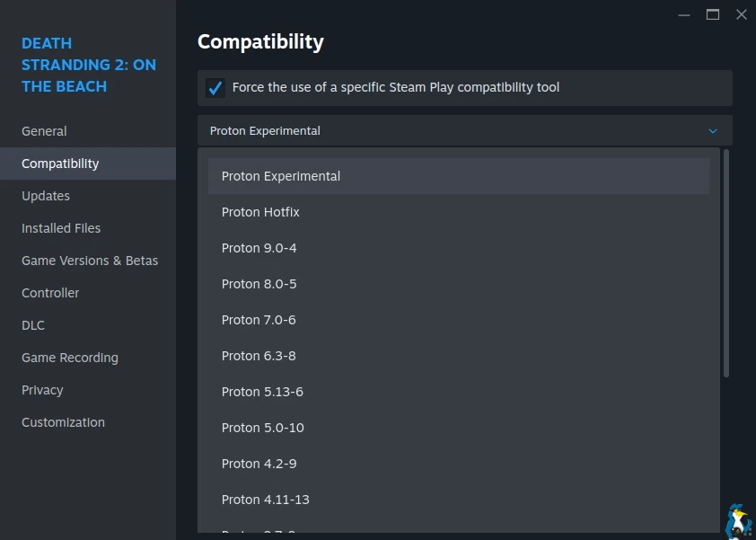Pick Proton 8.0-5 from list

[x=259, y=284]
